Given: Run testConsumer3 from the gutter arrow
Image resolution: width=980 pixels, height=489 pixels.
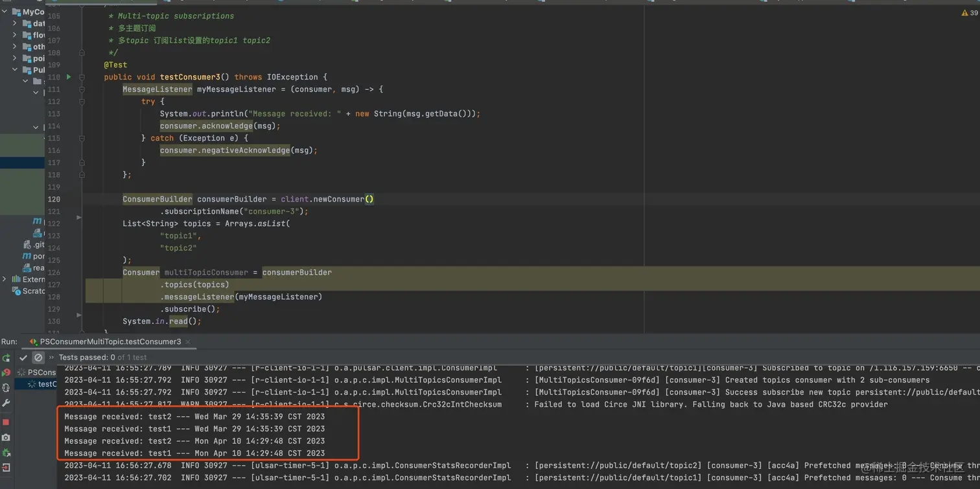Looking at the screenshot, I should (x=69, y=77).
